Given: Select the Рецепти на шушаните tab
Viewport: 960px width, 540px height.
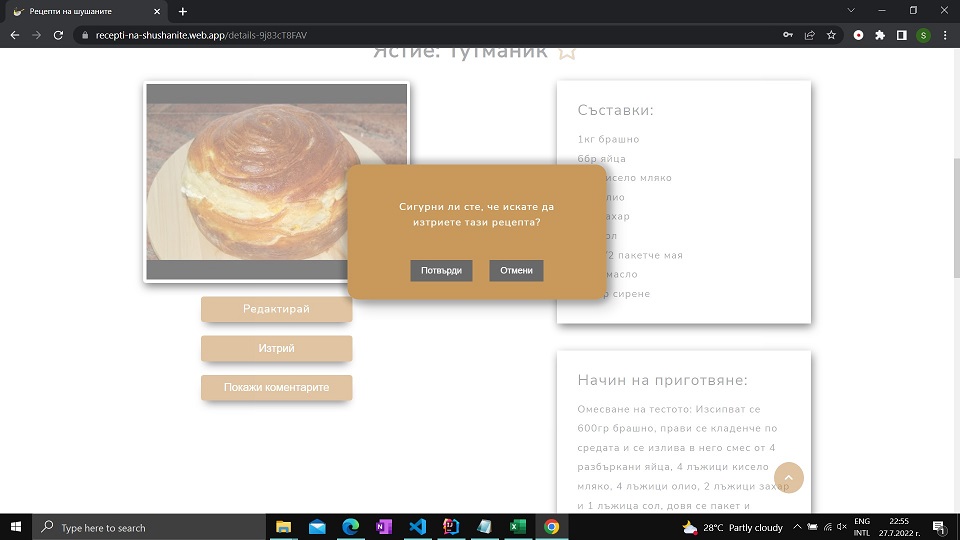Looking at the screenshot, I should coord(84,11).
